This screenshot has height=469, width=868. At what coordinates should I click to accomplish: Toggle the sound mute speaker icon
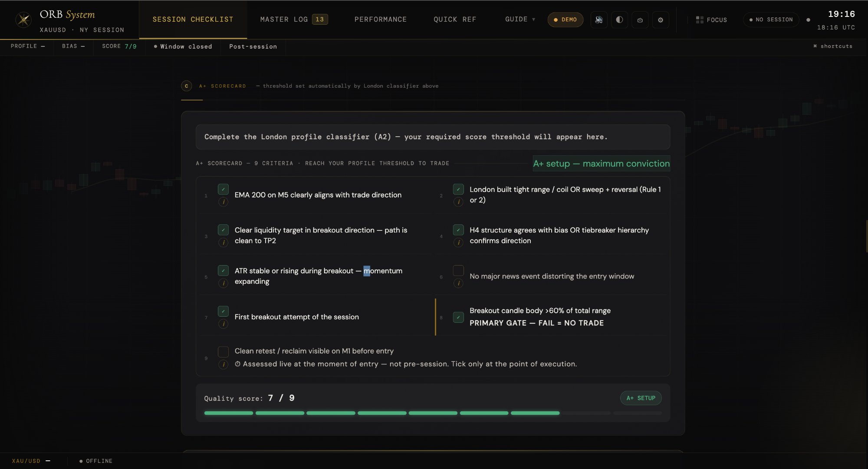click(599, 20)
